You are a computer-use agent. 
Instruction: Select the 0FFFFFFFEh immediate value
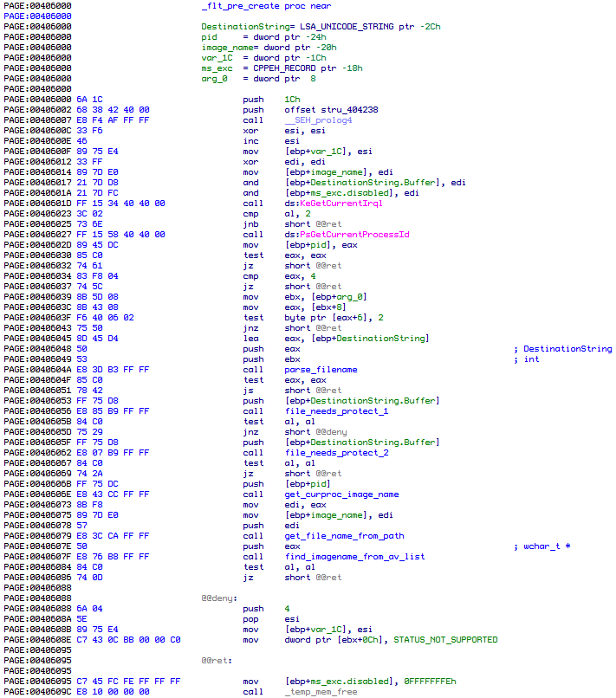(x=430, y=681)
